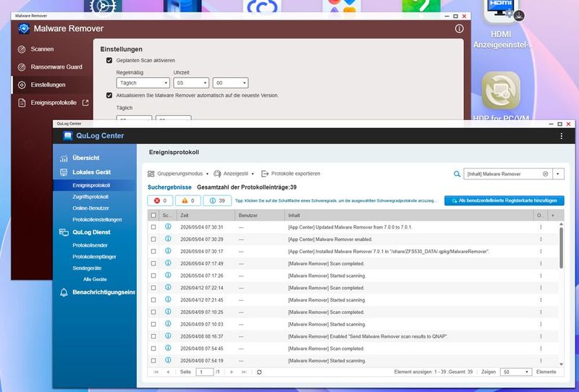The width and height of the screenshot is (579, 392).
Task: Open the Zeigen 50 entries dropdown
Action: coord(516,372)
